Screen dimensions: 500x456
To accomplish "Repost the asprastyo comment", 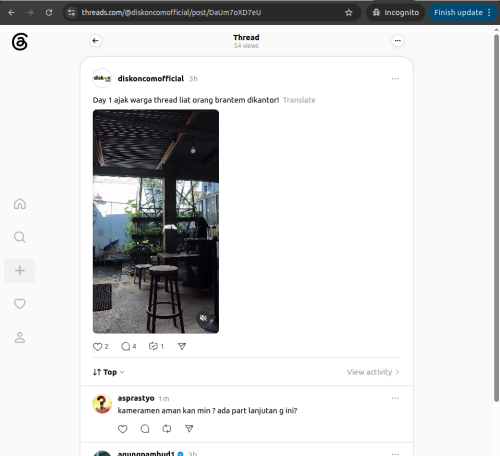I will [x=167, y=429].
